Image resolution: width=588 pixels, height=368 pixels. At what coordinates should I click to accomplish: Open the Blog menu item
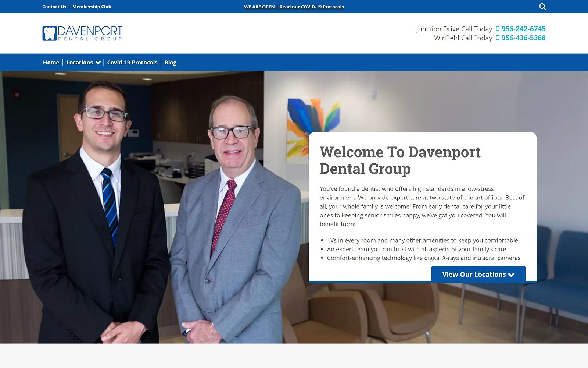[x=171, y=63]
